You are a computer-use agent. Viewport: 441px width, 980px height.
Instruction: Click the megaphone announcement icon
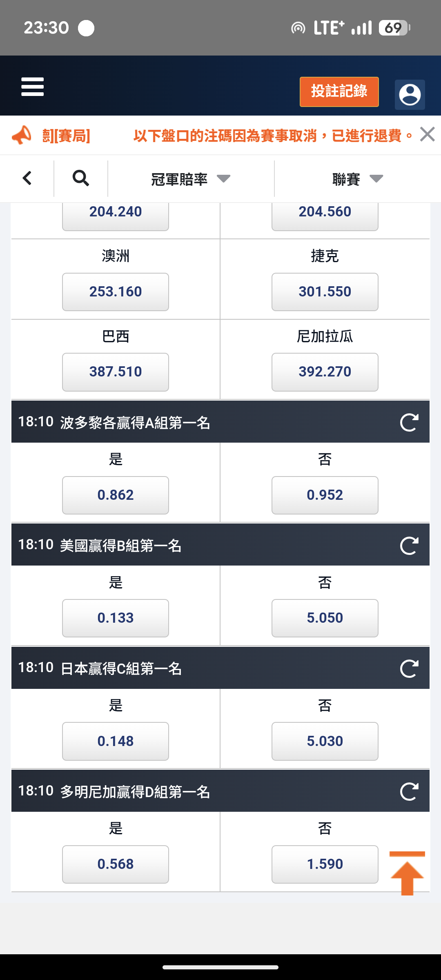[22, 135]
